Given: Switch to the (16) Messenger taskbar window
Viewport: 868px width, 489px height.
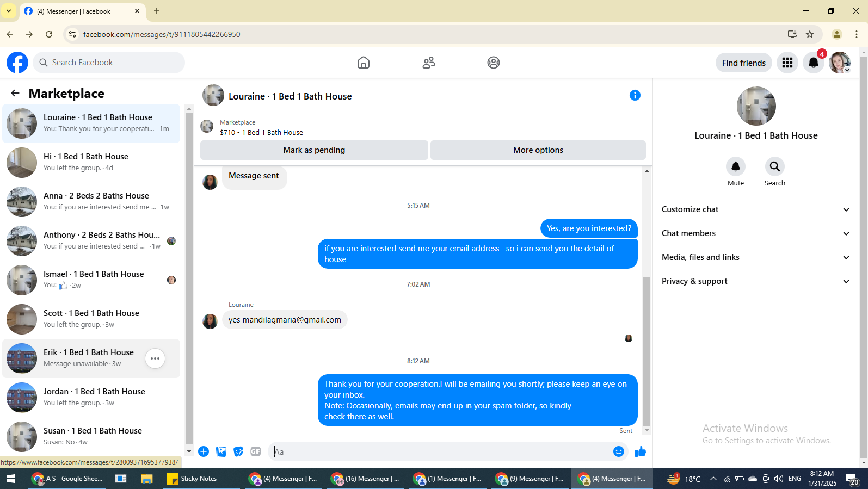Looking at the screenshot, I should click(x=365, y=479).
